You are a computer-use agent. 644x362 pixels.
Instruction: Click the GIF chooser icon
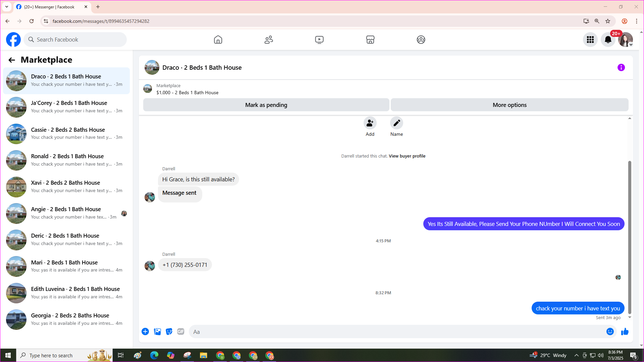click(181, 332)
